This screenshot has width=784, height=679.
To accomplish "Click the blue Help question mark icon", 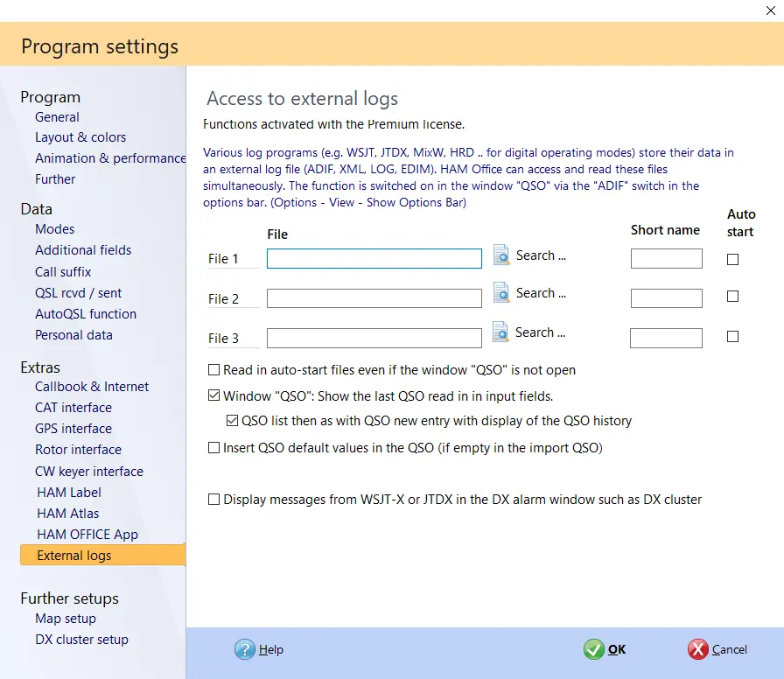I will (244, 649).
